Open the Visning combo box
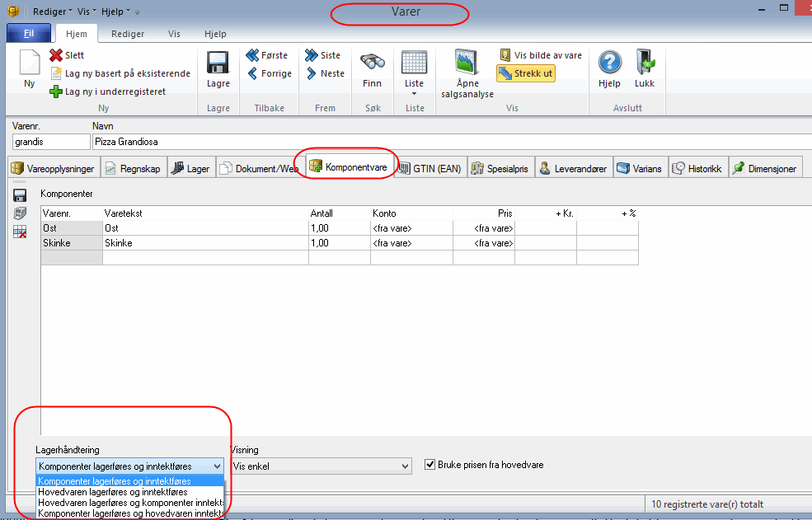 [x=321, y=466]
